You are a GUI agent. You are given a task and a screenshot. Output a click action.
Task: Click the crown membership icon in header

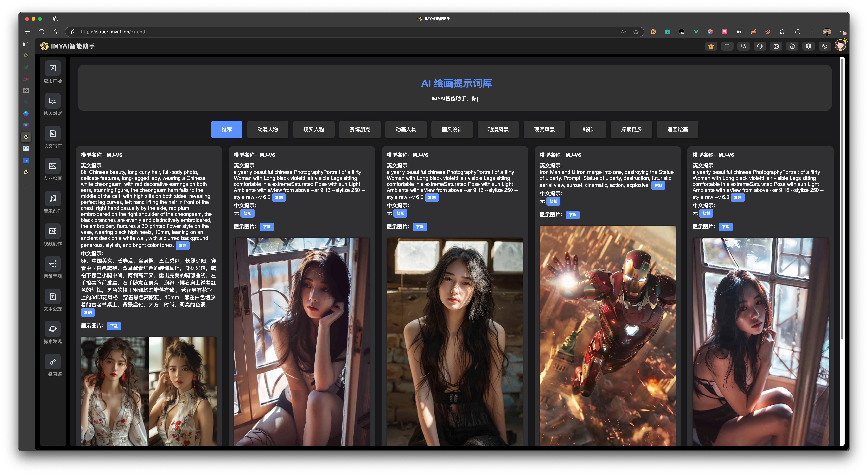711,46
